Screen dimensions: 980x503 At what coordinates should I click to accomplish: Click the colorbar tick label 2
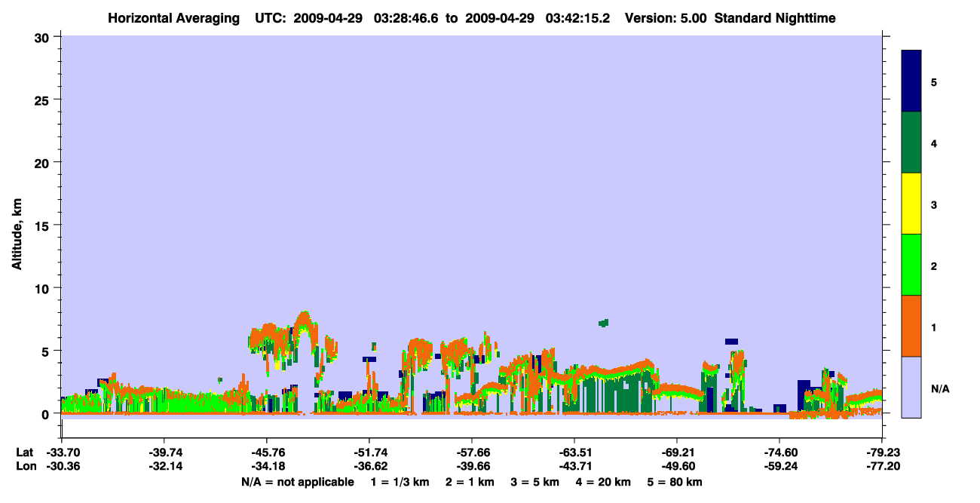point(934,265)
